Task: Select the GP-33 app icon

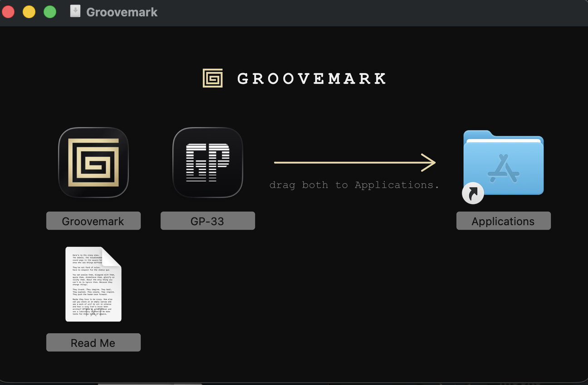Action: click(x=208, y=163)
